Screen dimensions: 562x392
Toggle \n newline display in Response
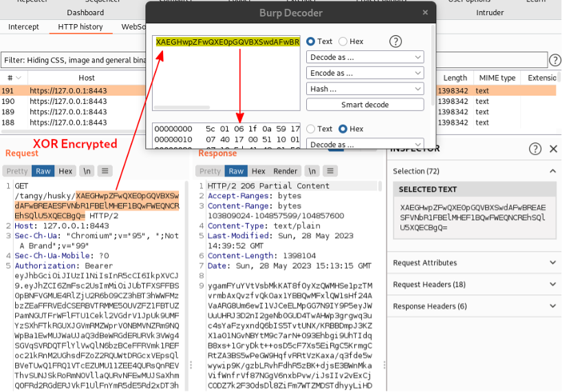click(312, 171)
